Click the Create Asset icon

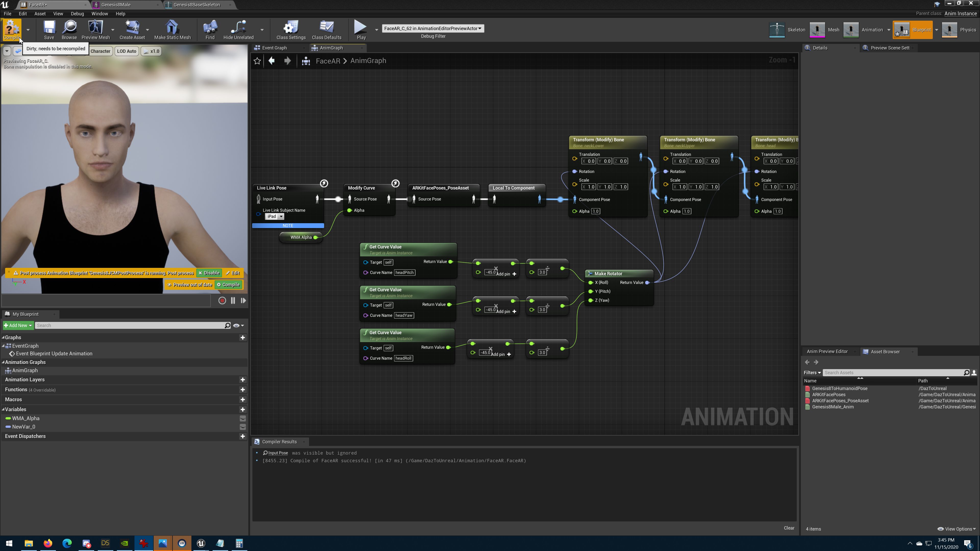[x=132, y=30]
